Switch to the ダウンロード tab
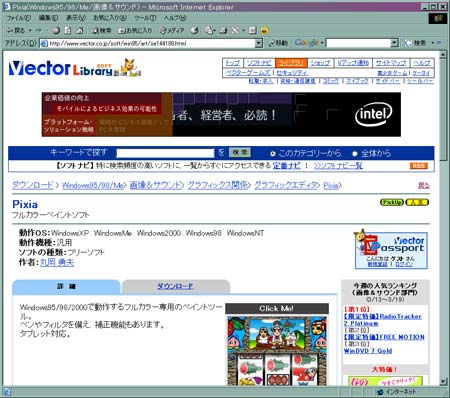 (175, 286)
